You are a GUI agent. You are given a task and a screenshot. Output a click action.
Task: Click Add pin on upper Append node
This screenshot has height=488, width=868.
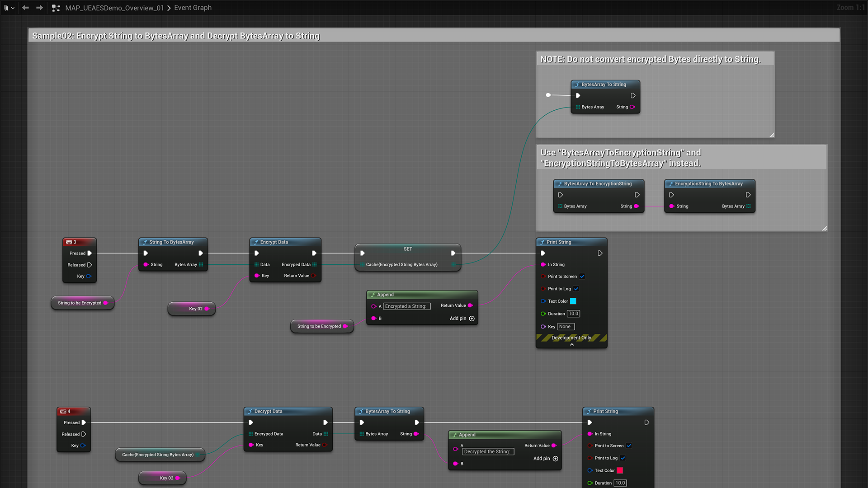coord(472,318)
